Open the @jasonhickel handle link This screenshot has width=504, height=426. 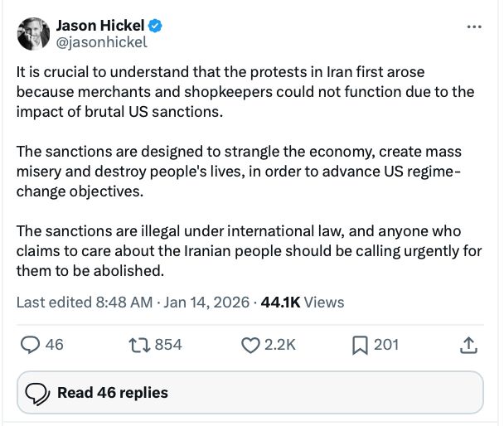coord(101,41)
